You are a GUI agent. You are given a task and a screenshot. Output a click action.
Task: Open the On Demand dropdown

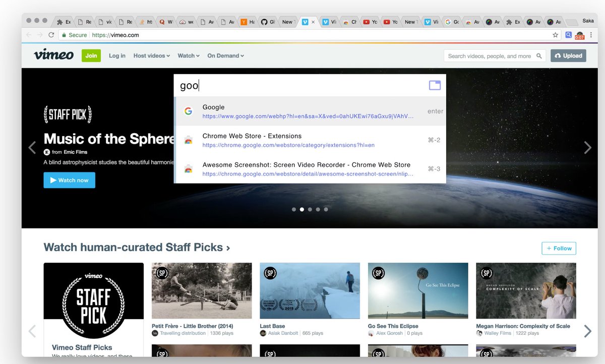(225, 55)
